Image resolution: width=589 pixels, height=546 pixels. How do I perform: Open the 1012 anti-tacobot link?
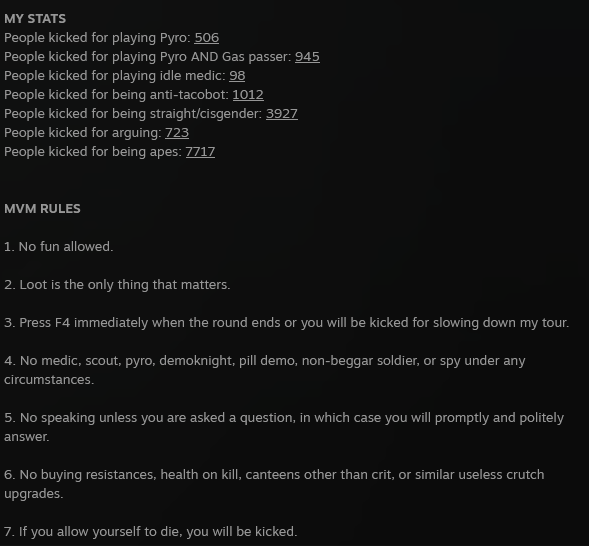click(x=248, y=95)
